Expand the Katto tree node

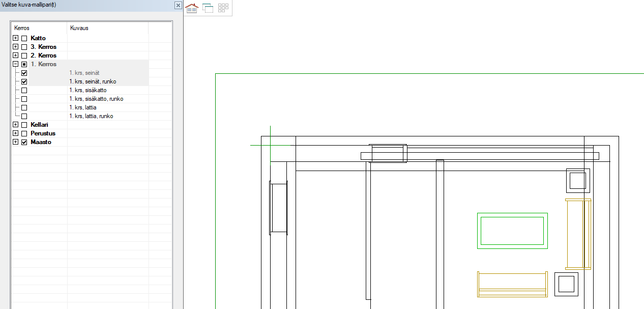15,38
